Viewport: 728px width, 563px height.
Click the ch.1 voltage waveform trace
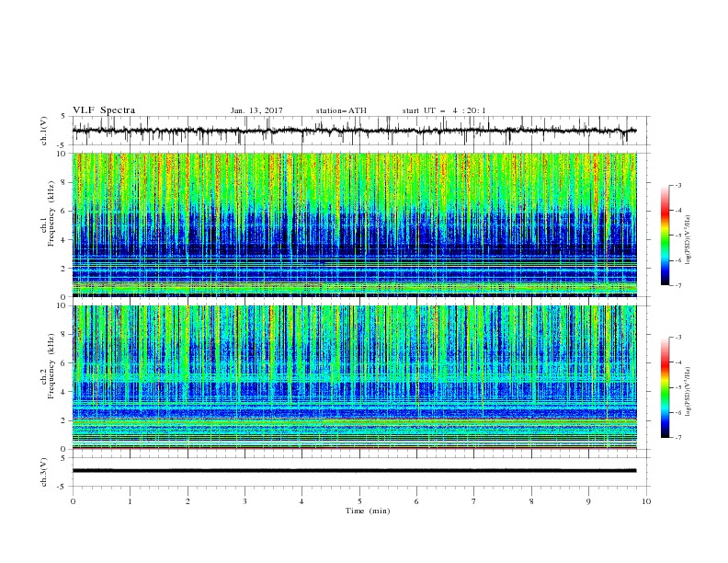[x=354, y=131]
